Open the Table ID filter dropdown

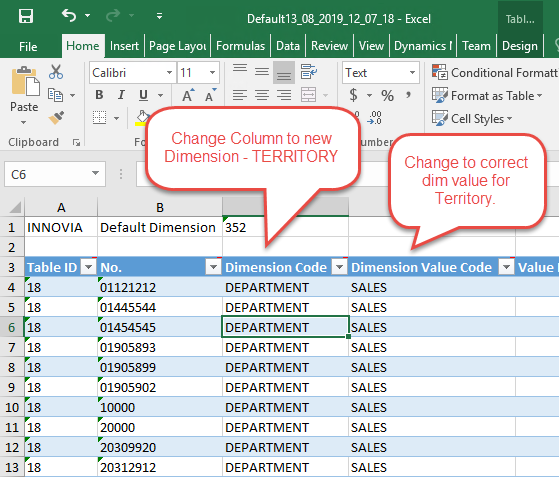point(88,267)
